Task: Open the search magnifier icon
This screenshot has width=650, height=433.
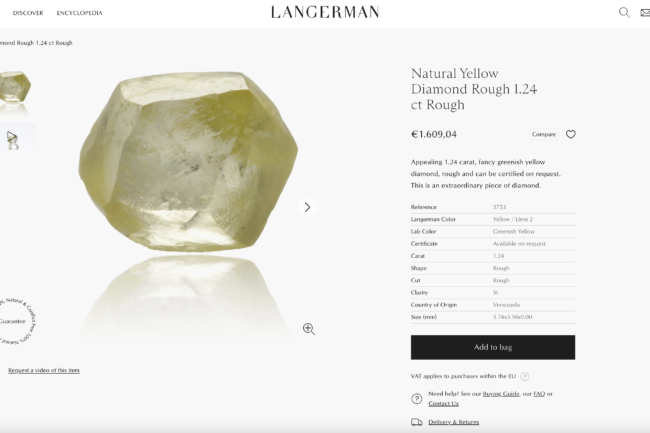Action: 624,12
